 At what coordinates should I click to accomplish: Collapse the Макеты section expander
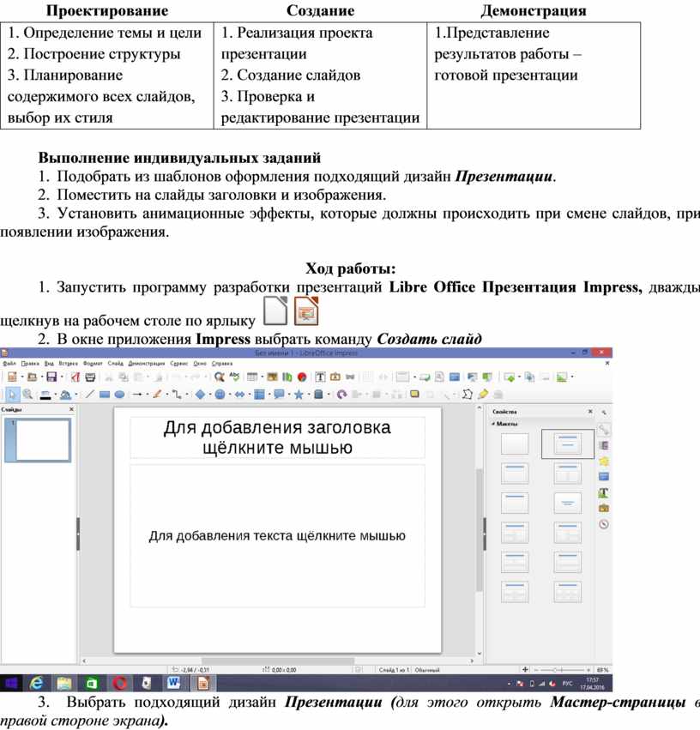(x=493, y=424)
